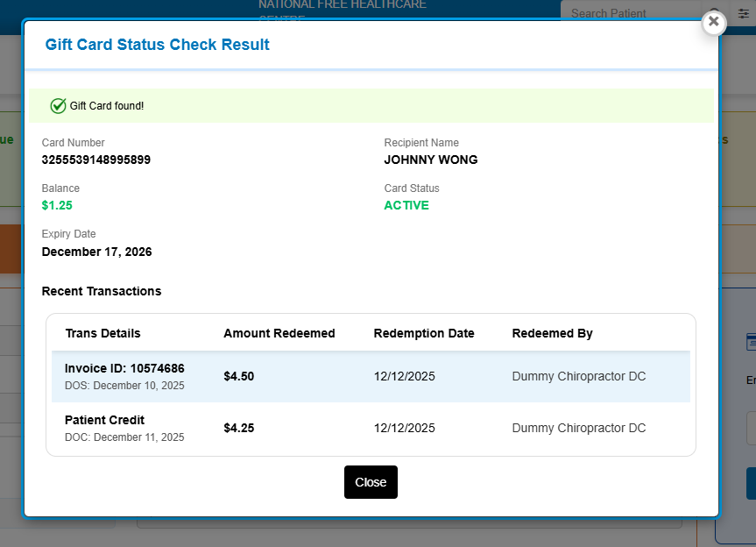Click the Trans Details column header
756x547 pixels.
click(102, 333)
